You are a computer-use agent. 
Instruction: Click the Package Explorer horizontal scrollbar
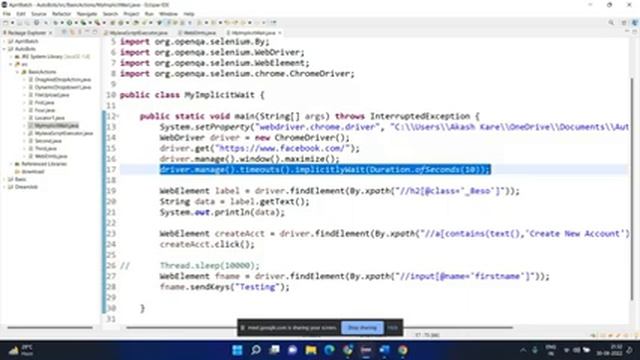coord(50,327)
